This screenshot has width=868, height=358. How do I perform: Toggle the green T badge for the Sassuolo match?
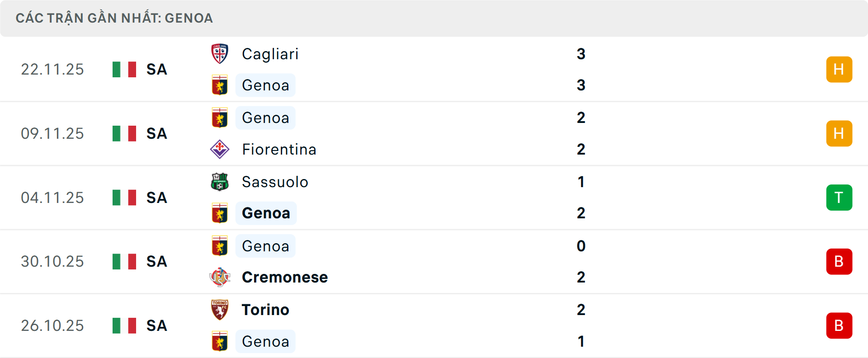click(839, 197)
